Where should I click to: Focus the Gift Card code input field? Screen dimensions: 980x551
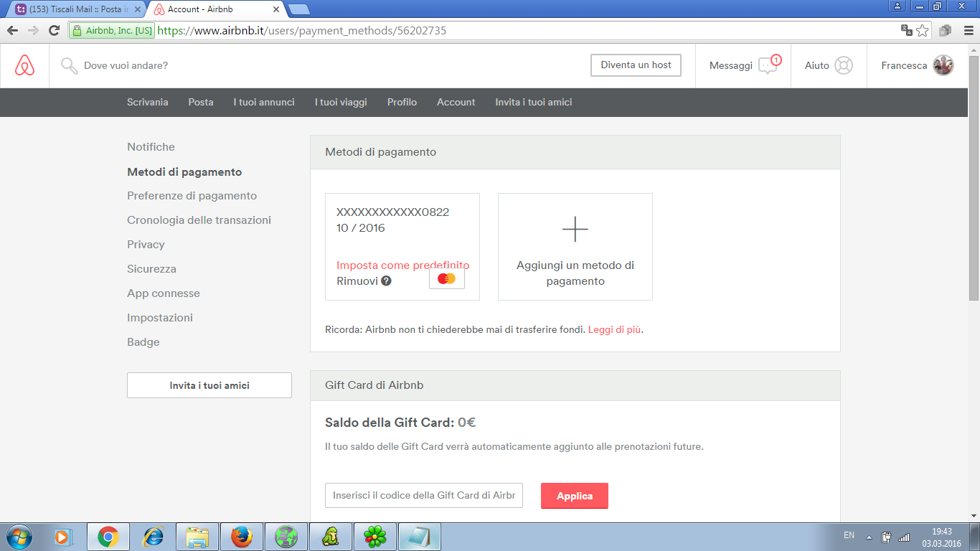click(424, 495)
